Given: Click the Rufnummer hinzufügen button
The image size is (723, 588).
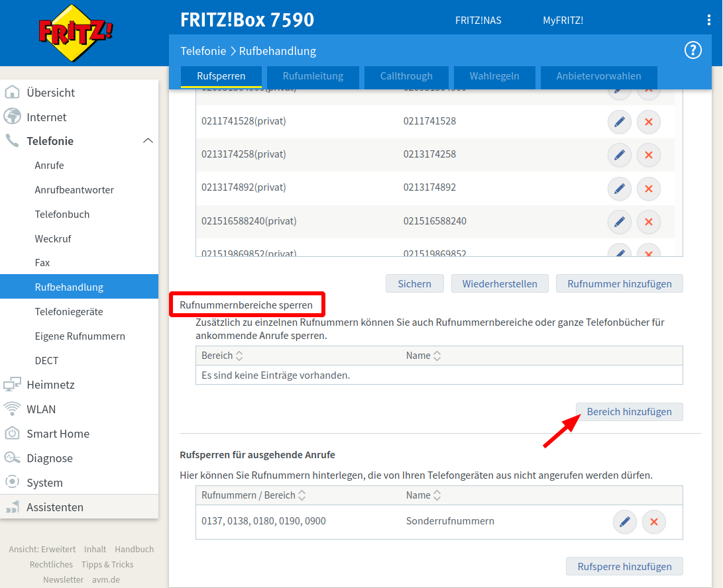Looking at the screenshot, I should point(619,283).
